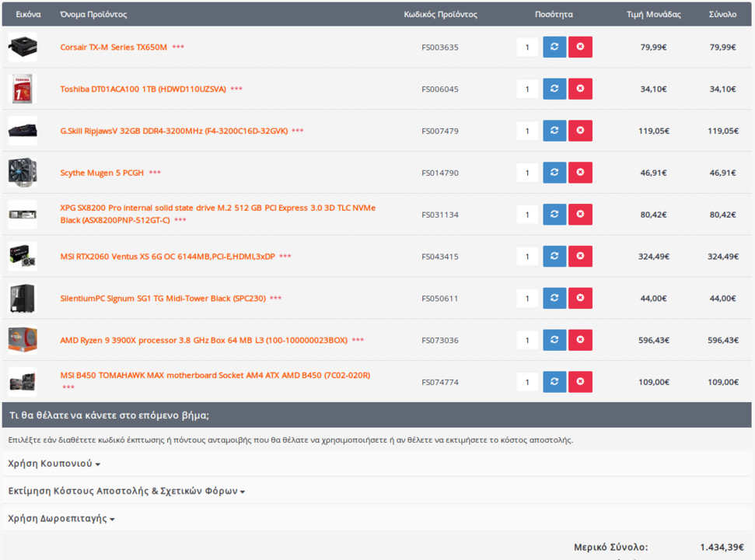Click product code FS073036
This screenshot has width=755, height=560.
440,341
